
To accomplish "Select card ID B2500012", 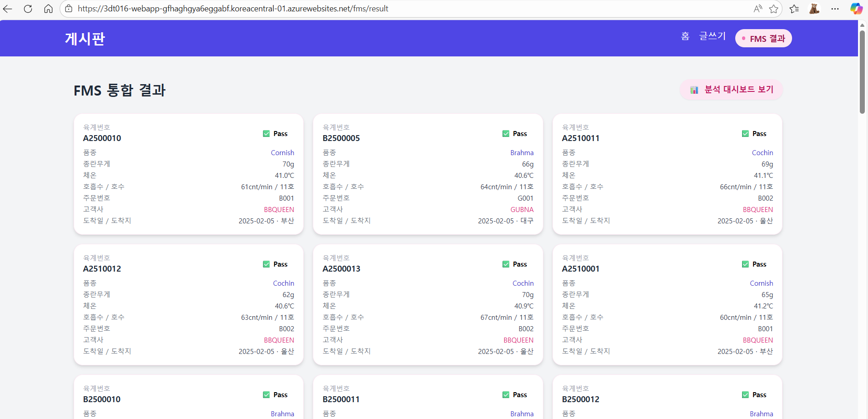I will pyautogui.click(x=581, y=399).
